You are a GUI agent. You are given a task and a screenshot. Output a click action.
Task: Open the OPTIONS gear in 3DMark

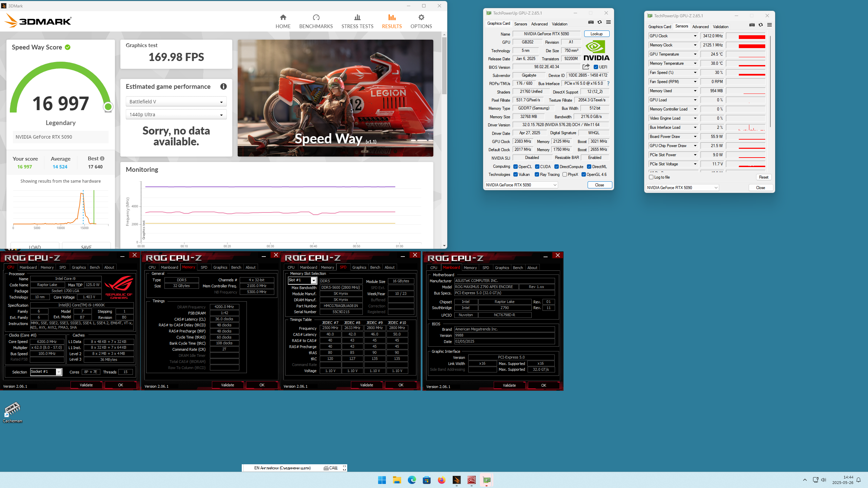(421, 21)
